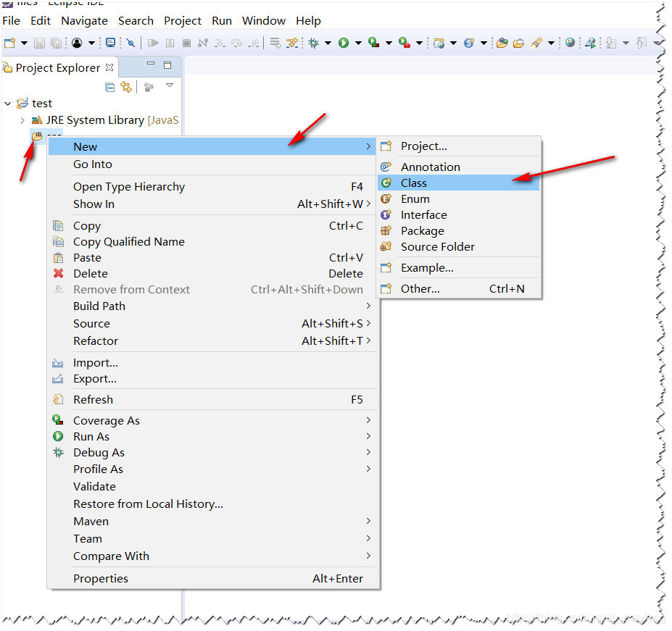The width and height of the screenshot is (672, 631).
Task: Click Properties in the context menu
Action: click(213, 579)
